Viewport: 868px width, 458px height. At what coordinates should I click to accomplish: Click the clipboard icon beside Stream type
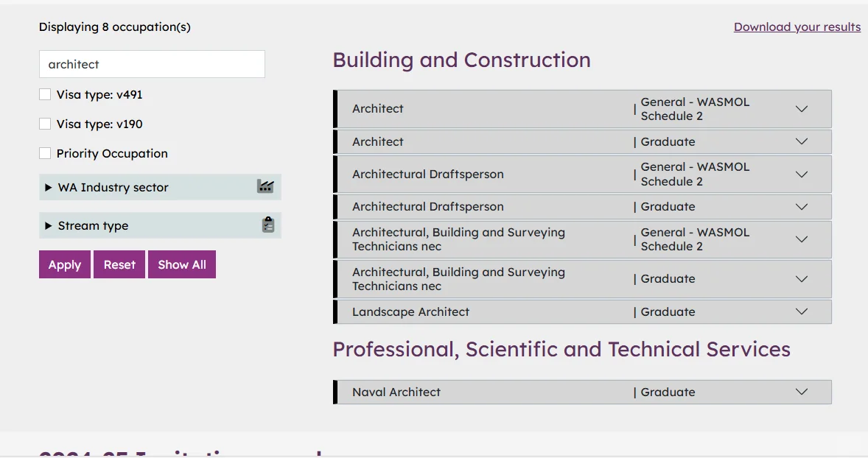pyautogui.click(x=268, y=225)
